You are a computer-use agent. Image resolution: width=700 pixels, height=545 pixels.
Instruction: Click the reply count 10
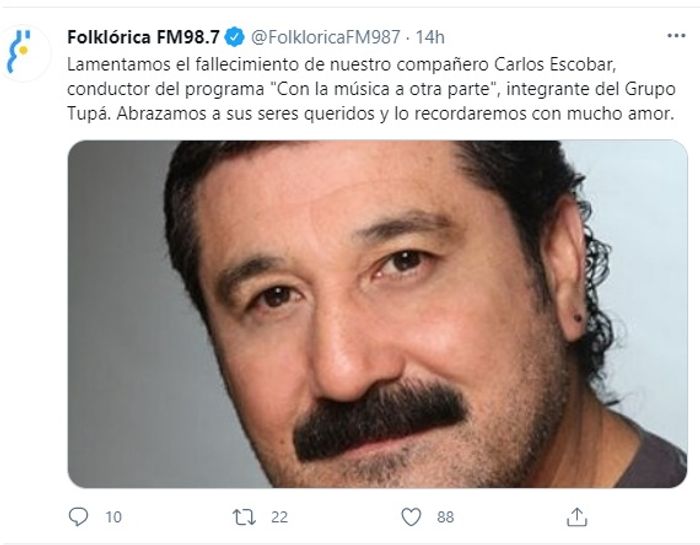point(113,517)
